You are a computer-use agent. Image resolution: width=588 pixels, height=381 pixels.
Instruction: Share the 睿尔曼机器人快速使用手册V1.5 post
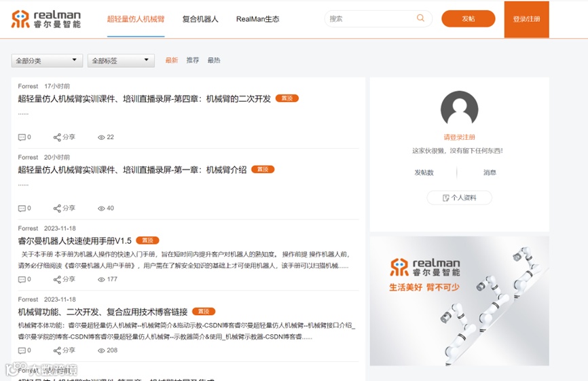point(64,279)
